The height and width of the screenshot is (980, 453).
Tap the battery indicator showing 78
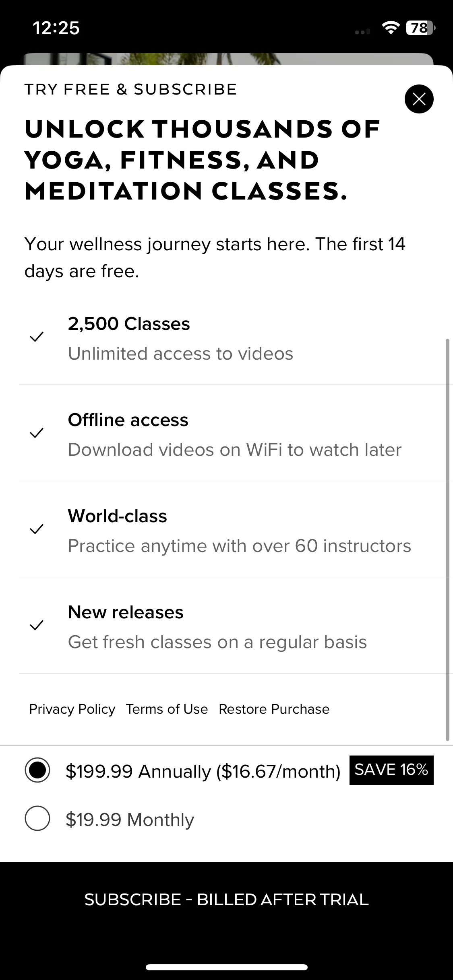pos(421,28)
